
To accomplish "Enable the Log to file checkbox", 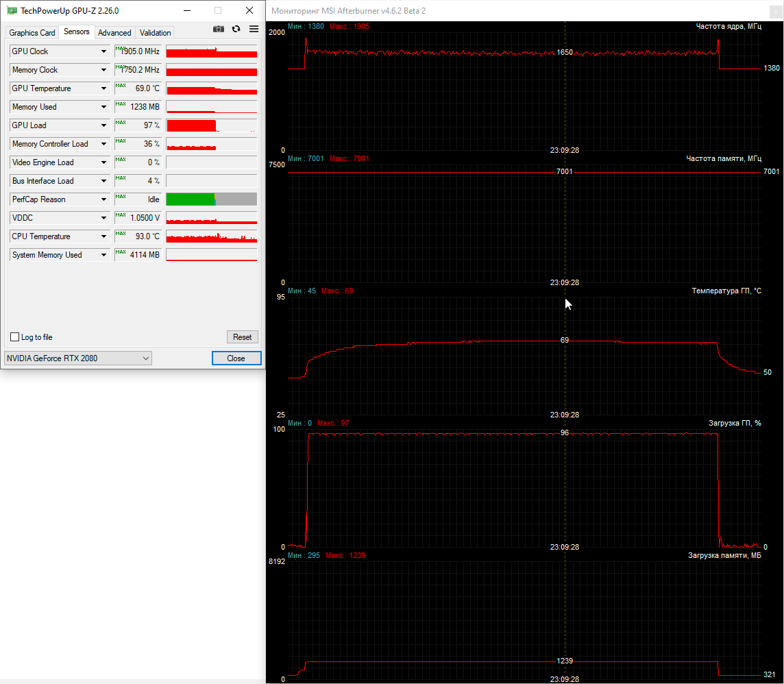I will [x=15, y=337].
